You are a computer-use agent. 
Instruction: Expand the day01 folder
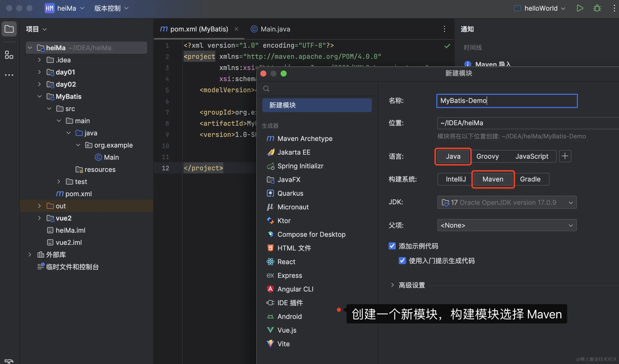(39, 72)
